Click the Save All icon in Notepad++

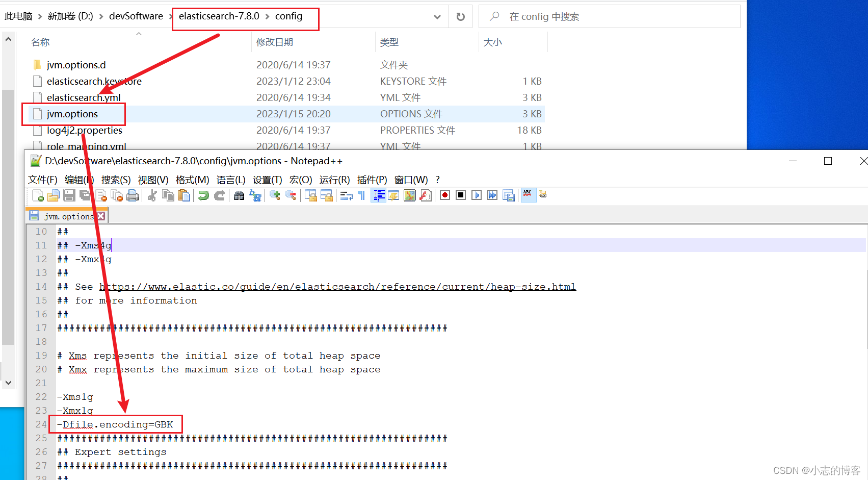point(85,195)
